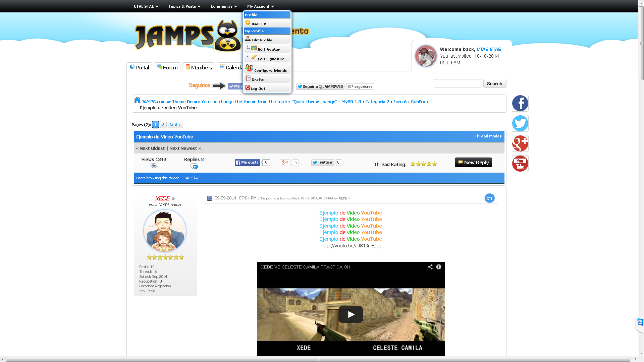
Task: Open the TeamViewer side panel icon
Action: tap(640, 322)
